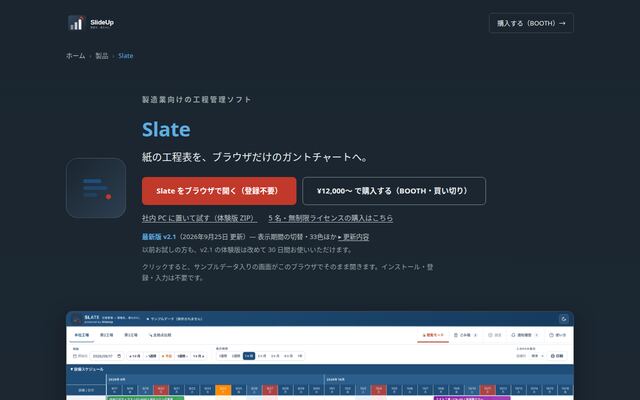Click the SlideUp logo in the header

(x=91, y=23)
